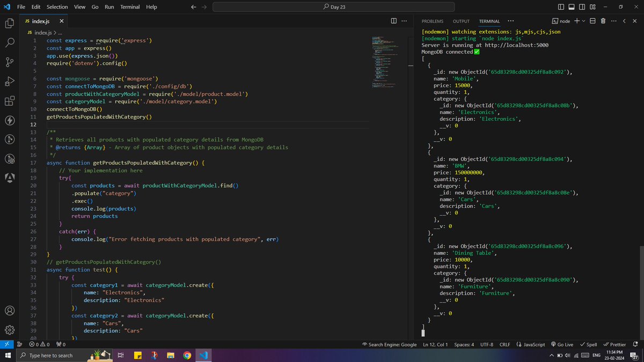Open the Edit menu
The image size is (644, 362).
coord(36,7)
